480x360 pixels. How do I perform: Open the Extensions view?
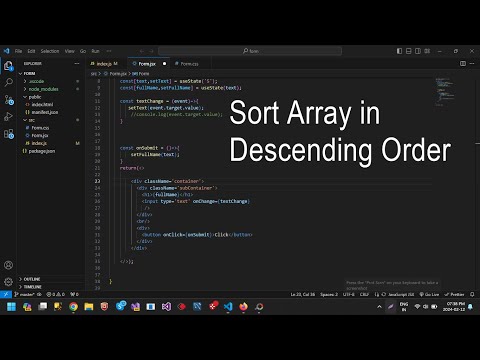pyautogui.click(x=8, y=134)
